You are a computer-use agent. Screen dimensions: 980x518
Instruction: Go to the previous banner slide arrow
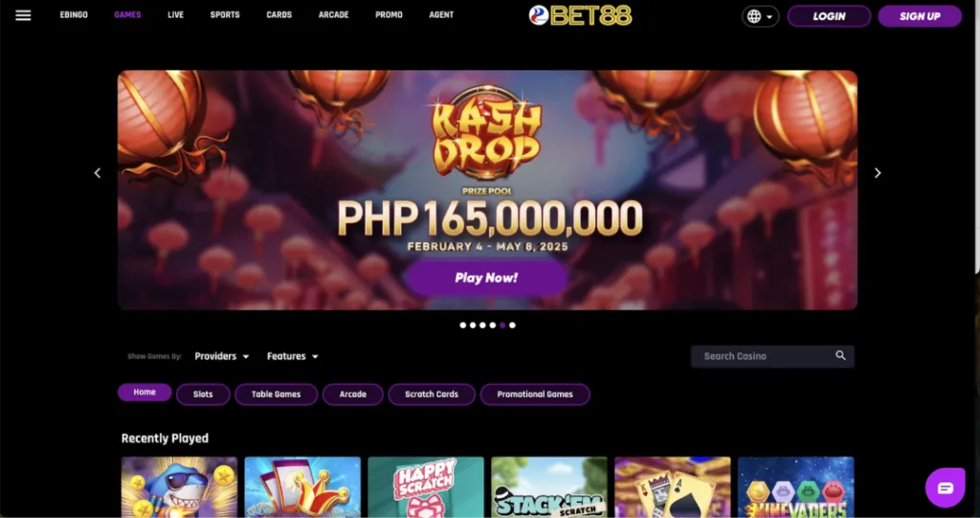click(x=98, y=172)
